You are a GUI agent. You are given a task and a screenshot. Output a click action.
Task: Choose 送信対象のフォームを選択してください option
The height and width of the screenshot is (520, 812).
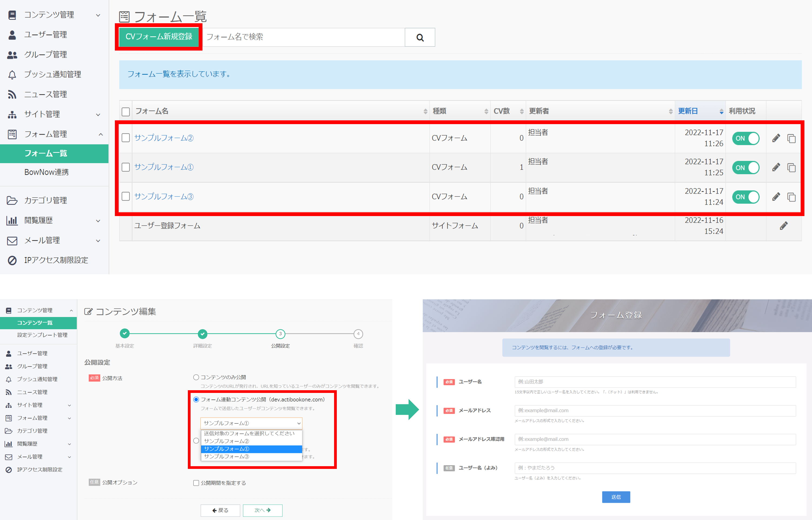tap(251, 433)
